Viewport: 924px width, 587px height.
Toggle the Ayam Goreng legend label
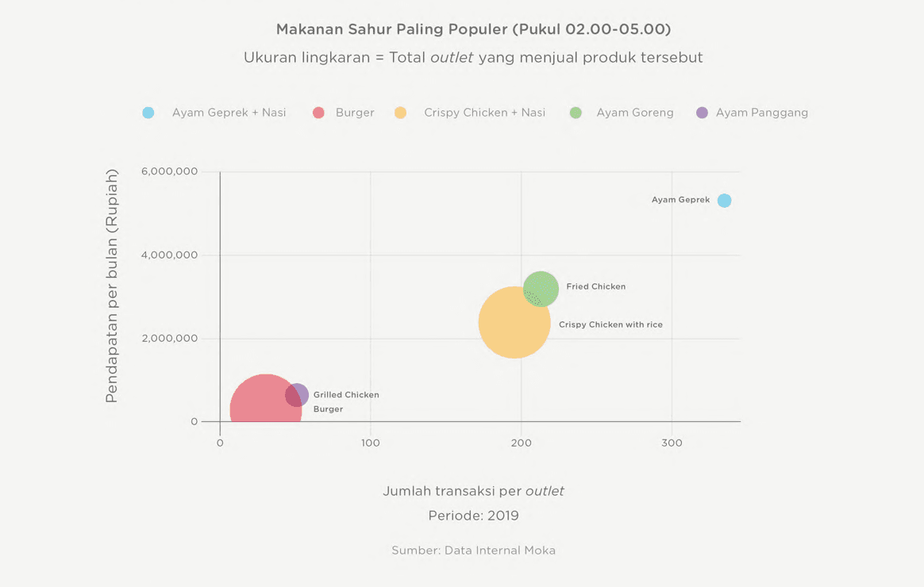(x=635, y=113)
